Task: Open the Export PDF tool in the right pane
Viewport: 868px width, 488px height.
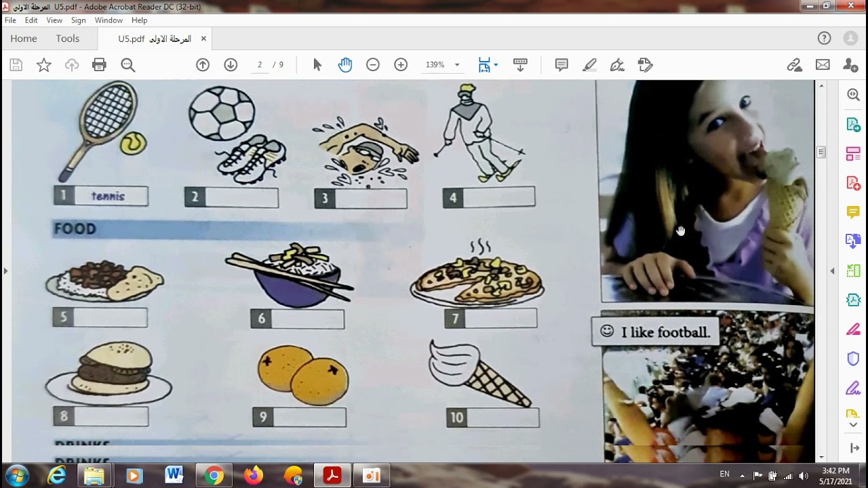Action: point(854,125)
